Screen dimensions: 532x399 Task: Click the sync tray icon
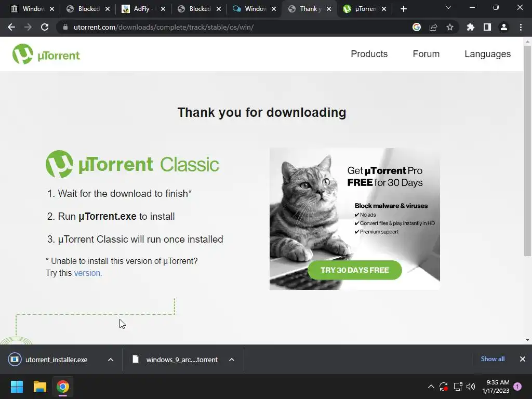[444, 387]
